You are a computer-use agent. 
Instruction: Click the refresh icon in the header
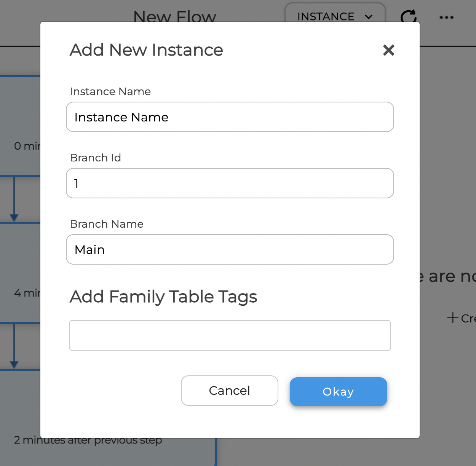click(x=409, y=15)
